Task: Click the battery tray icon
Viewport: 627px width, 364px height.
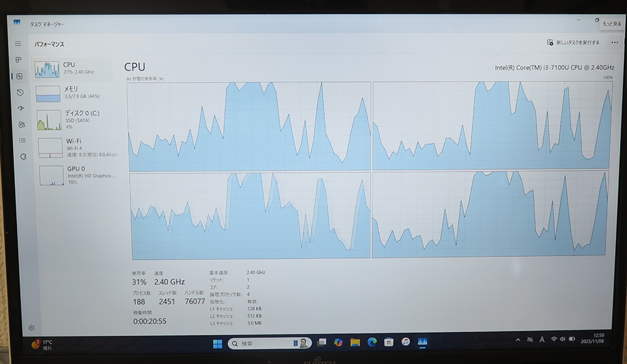Action: click(572, 339)
